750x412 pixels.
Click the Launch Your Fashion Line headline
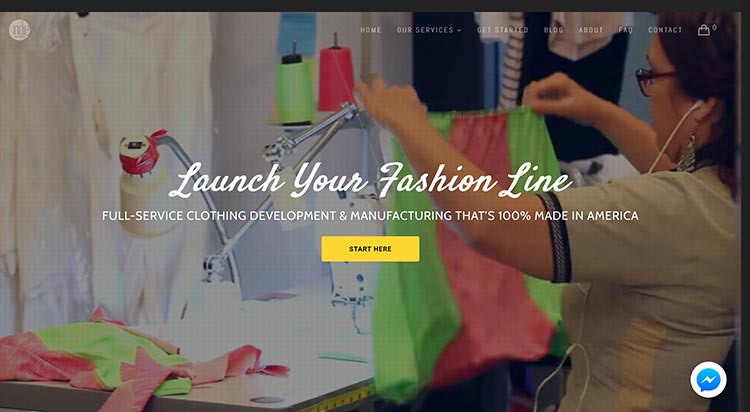(x=371, y=181)
